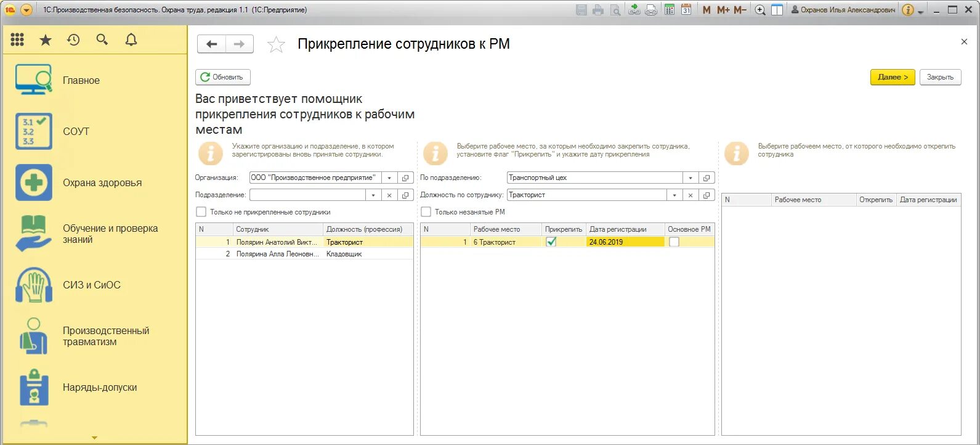This screenshot has height=445, width=980.
Task: Click the M+ memory button
Action: point(723,10)
